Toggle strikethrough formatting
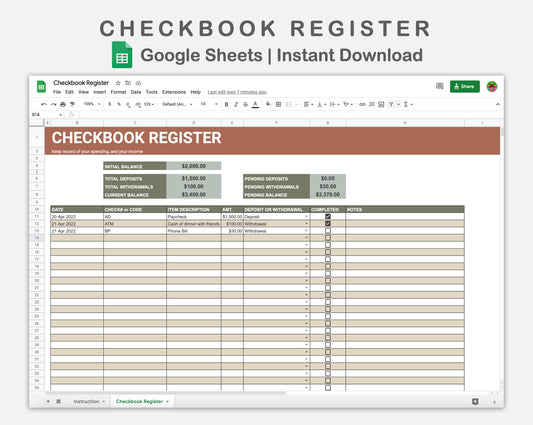Viewport: 533px width, 425px height. click(x=245, y=104)
